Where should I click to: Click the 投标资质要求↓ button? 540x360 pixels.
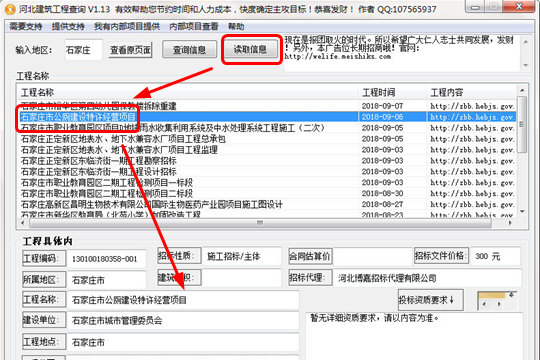tap(430, 300)
